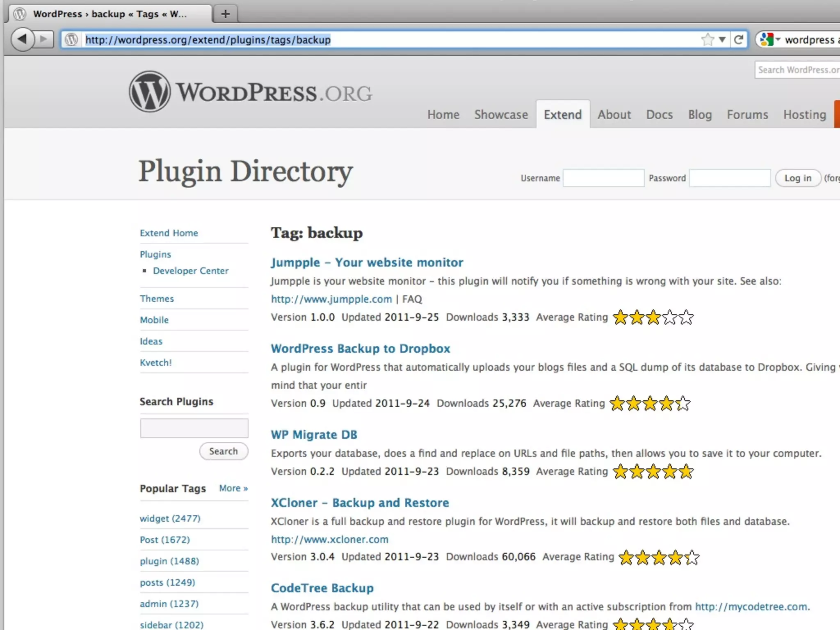Open the URL history dropdown arrow
Screen dimensions: 840x630
(722, 40)
